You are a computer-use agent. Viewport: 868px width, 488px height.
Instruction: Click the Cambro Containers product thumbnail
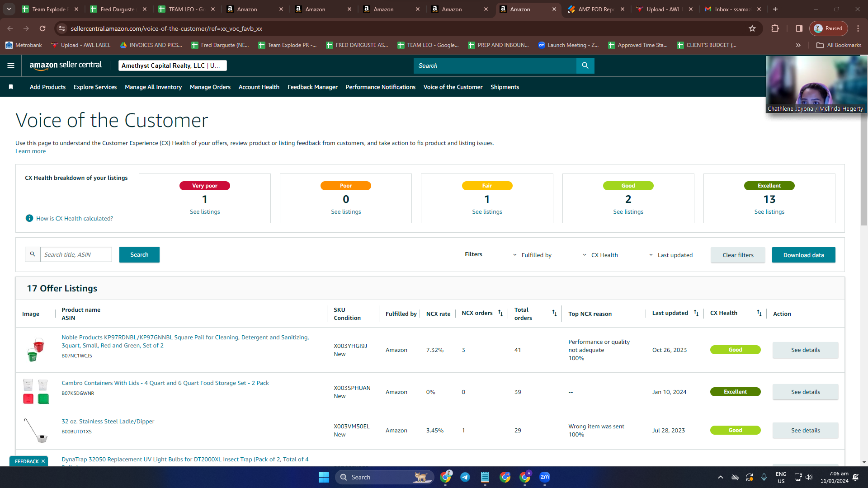[x=36, y=391]
